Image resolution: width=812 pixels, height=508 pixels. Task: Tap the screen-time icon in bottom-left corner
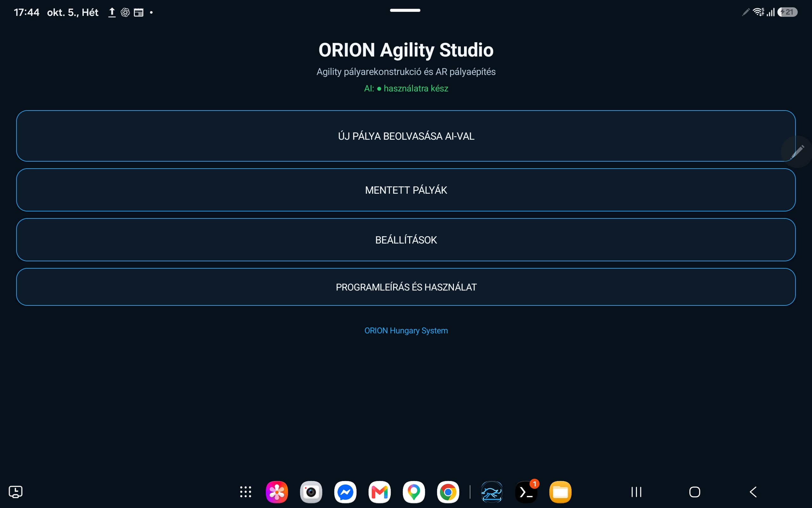[16, 492]
